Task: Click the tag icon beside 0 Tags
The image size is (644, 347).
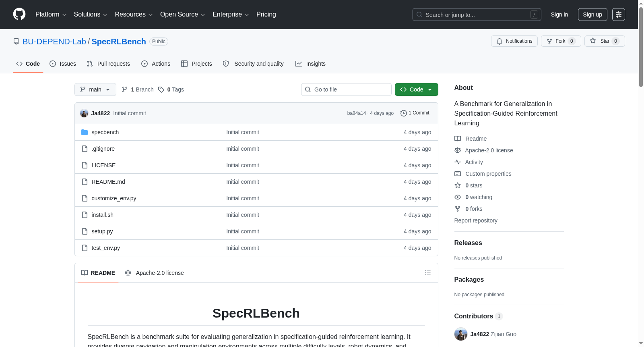Action: point(161,89)
